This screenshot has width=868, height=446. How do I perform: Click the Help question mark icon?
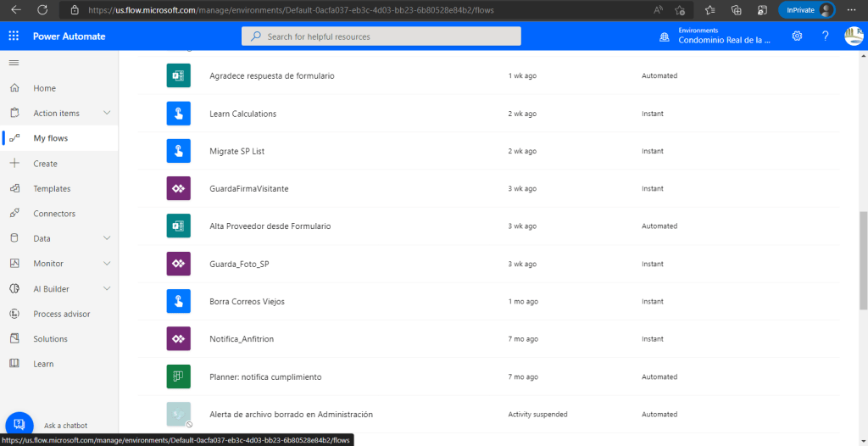tap(825, 36)
